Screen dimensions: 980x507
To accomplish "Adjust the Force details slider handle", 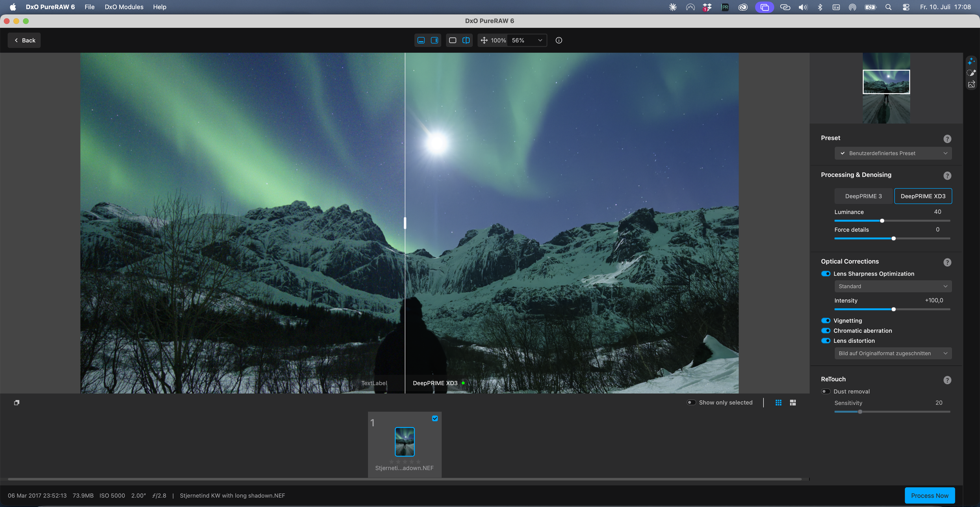I will [x=893, y=238].
